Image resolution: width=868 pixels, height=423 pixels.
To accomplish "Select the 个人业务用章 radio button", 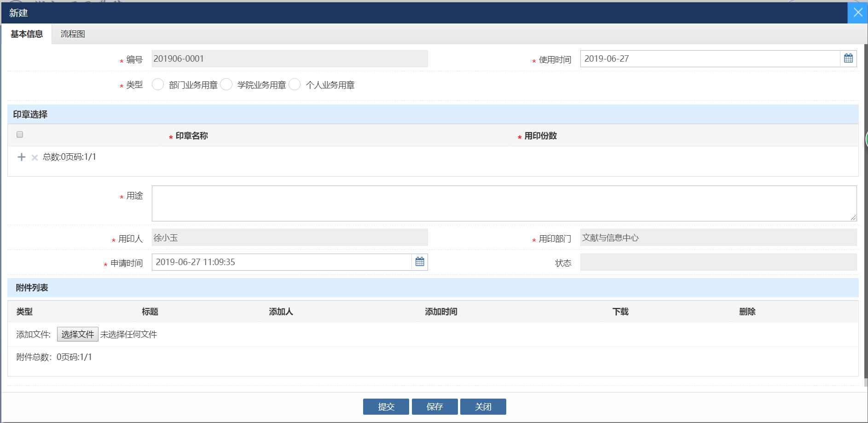I will (x=295, y=85).
